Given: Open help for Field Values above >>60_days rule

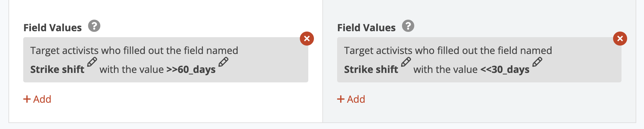Looking at the screenshot, I should [94, 26].
